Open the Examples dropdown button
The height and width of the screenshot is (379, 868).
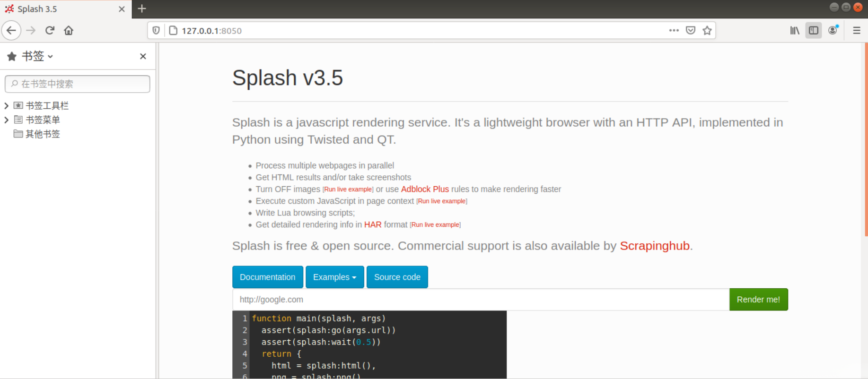tap(334, 277)
